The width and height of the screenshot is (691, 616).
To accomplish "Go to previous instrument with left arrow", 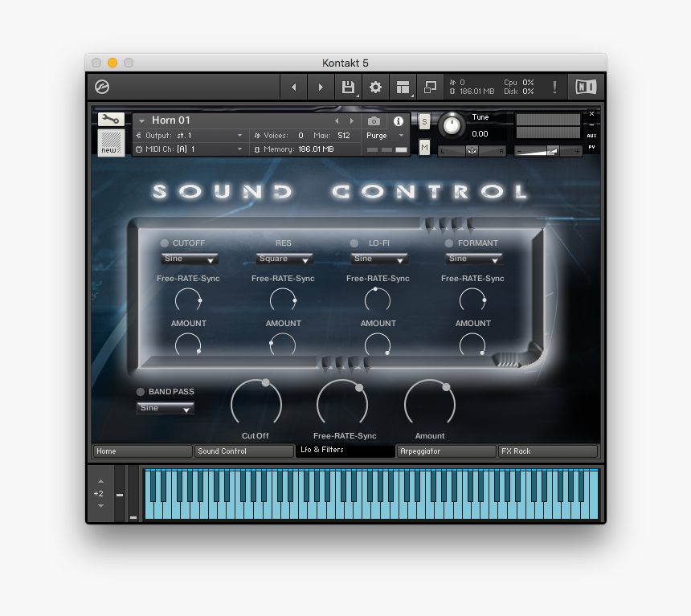I will tap(294, 88).
